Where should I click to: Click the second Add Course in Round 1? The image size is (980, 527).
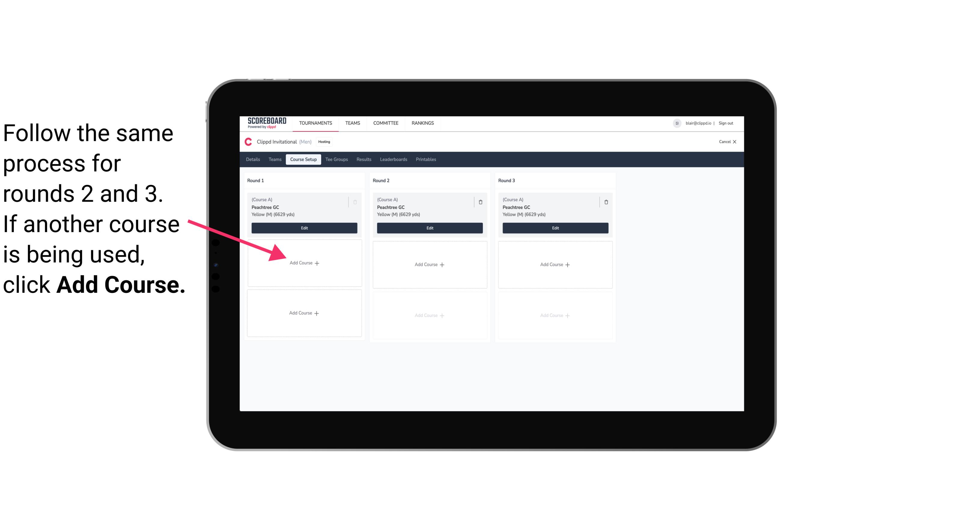(304, 313)
